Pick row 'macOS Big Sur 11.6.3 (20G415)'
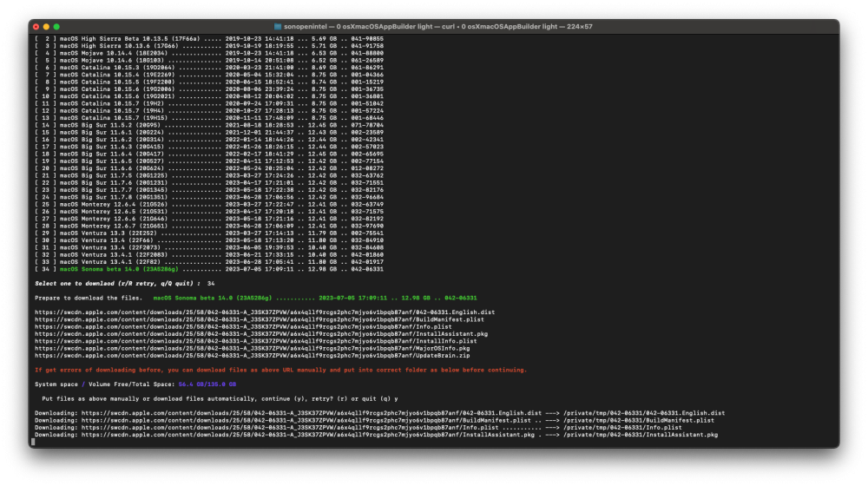 coord(209,147)
